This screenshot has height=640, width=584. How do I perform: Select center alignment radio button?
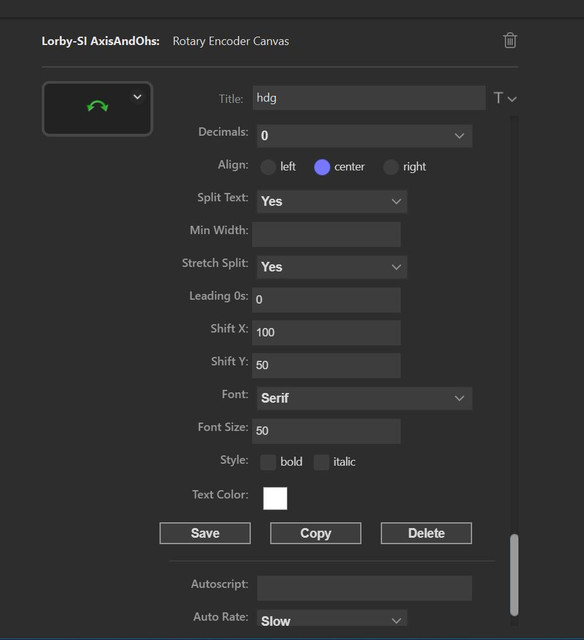(322, 167)
